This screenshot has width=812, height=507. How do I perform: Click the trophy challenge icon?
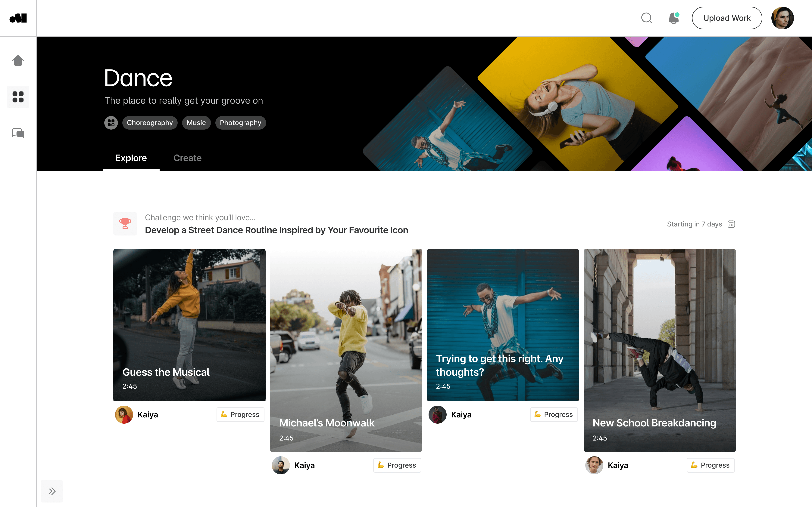pyautogui.click(x=125, y=224)
